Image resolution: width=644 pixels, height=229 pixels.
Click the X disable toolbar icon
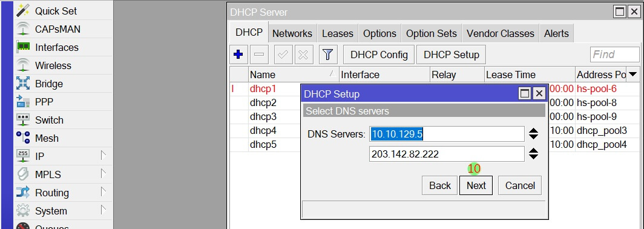[303, 55]
